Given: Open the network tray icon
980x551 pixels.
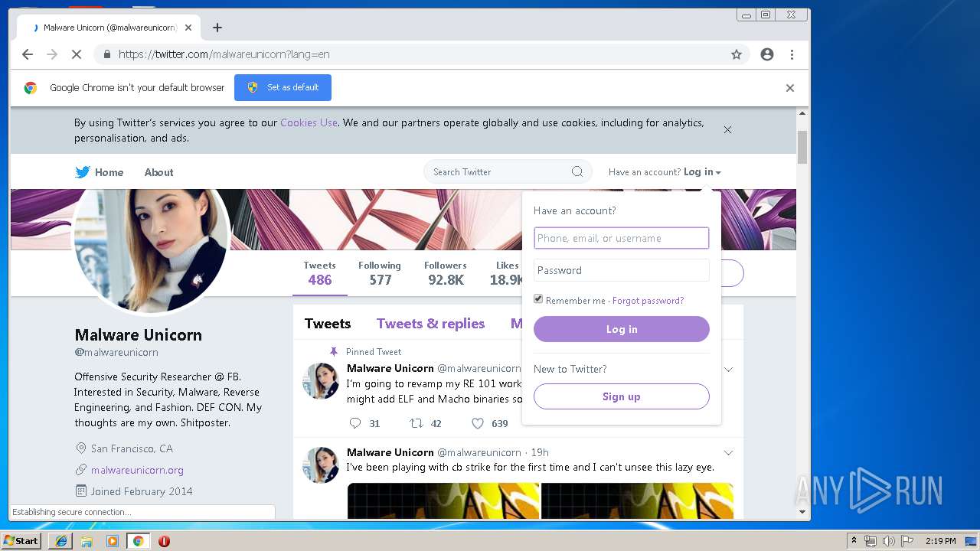Looking at the screenshot, I should tap(871, 541).
